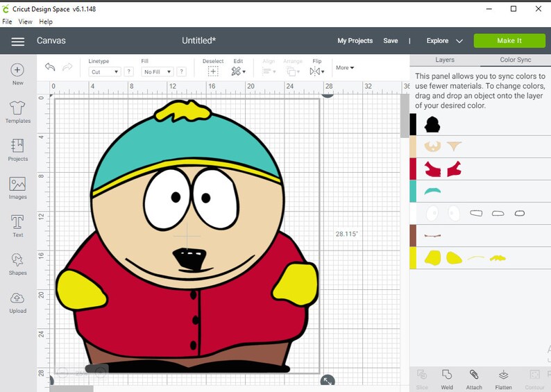
Task: Open the View menu
Action: [x=25, y=22]
